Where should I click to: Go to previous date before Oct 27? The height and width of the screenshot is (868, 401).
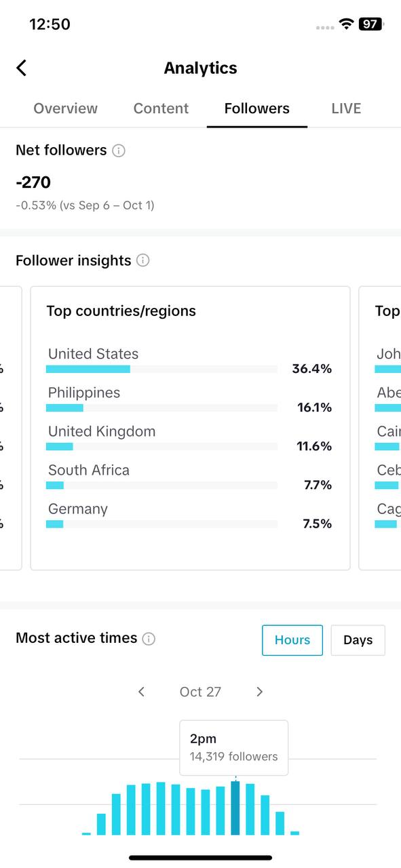(x=141, y=692)
